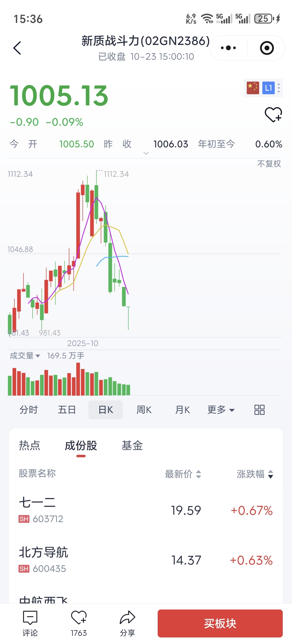The height and width of the screenshot is (644, 292).
Task: Open the 603712 stock row
Action: (x=146, y=510)
